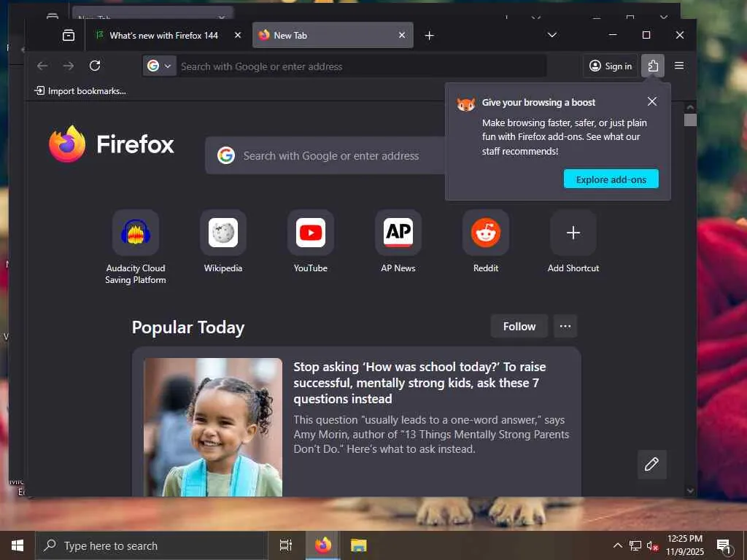Close the New Tab tab
The image size is (747, 560).
[x=402, y=35]
